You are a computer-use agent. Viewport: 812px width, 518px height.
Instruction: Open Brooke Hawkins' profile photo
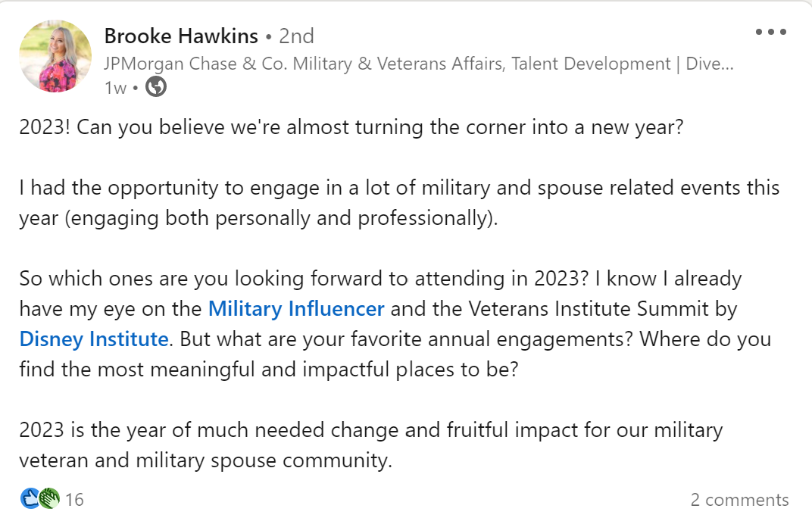[55, 57]
